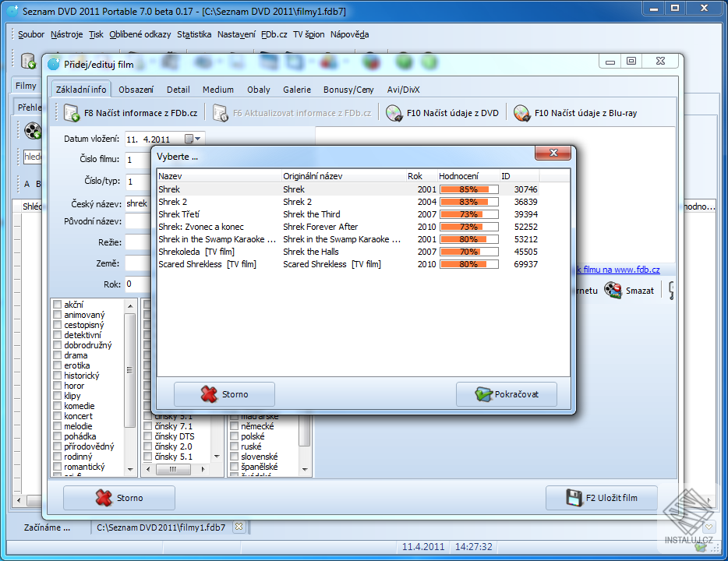The image size is (728, 561).
Task: Enable německé subtitles checkbox
Action: [234, 426]
